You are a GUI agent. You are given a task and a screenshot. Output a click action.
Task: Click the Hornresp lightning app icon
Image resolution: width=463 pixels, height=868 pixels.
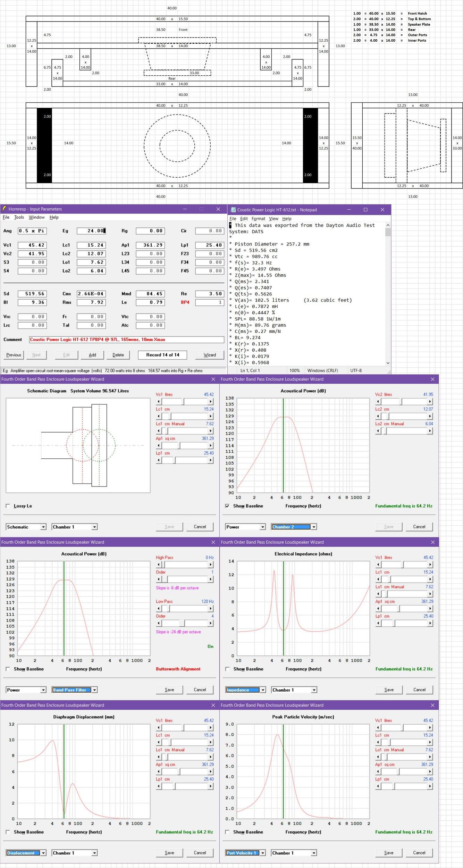pyautogui.click(x=4, y=209)
